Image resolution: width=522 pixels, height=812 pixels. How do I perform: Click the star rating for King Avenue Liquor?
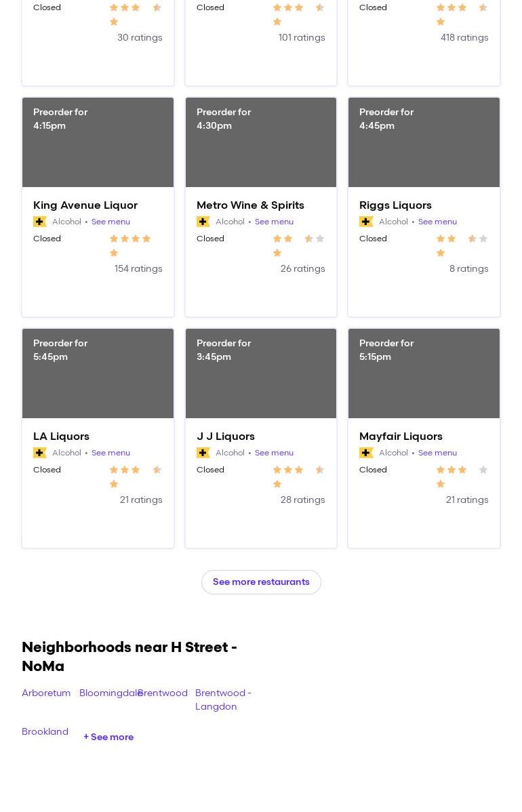coord(135,245)
